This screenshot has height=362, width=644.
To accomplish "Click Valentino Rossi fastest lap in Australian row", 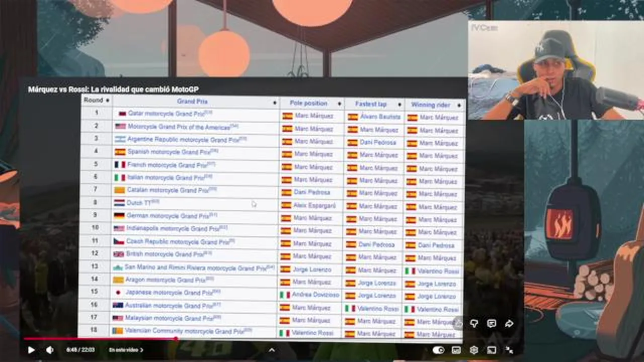I will click(378, 309).
